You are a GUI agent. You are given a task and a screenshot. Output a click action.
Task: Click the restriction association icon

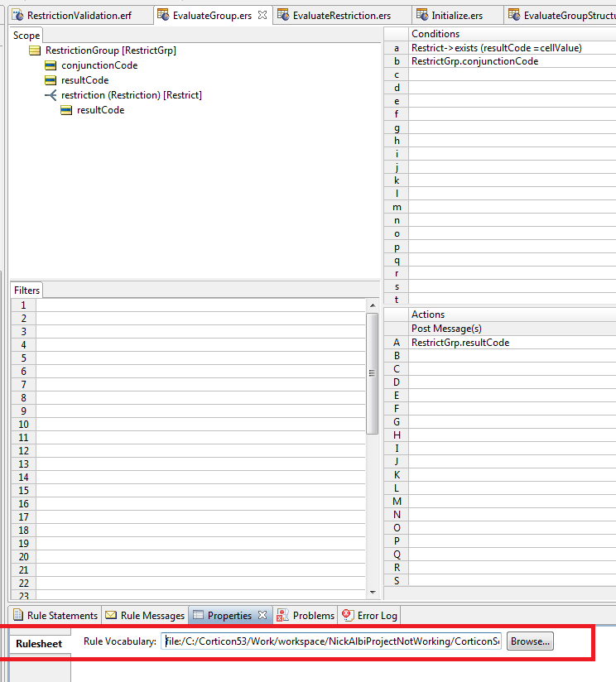coord(51,95)
